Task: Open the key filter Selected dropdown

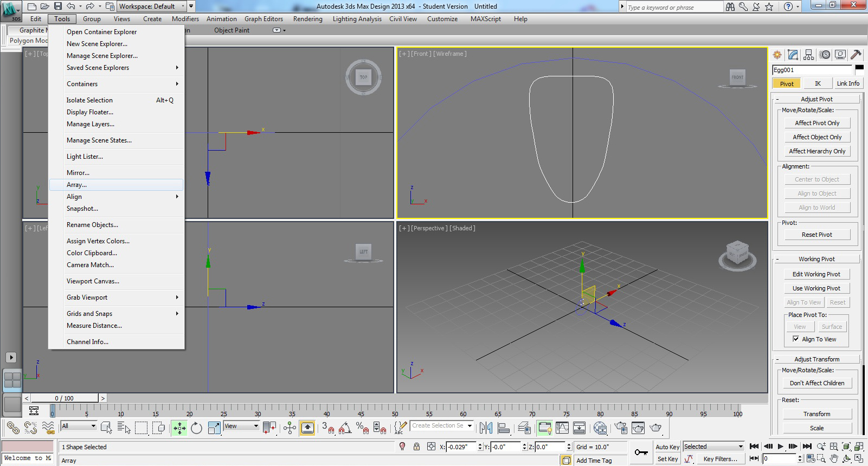Action: 713,446
